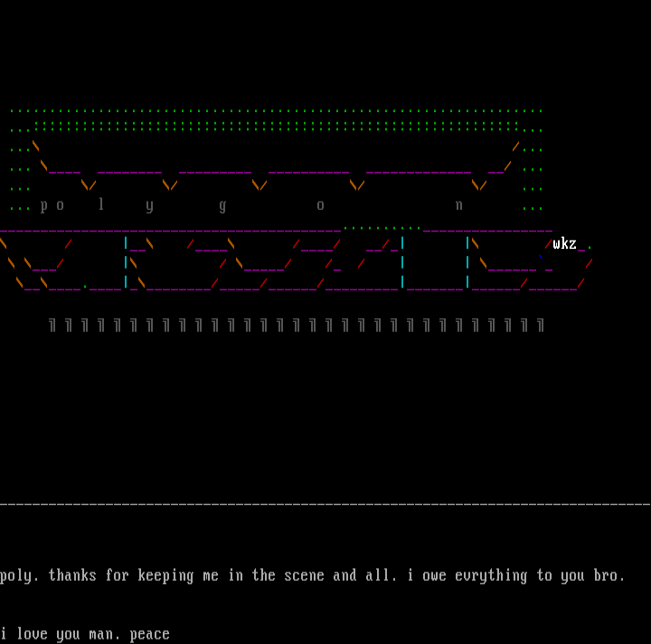The height and width of the screenshot is (644, 651).
Task: Click the word "thanks" in the message
Action: [72, 575]
